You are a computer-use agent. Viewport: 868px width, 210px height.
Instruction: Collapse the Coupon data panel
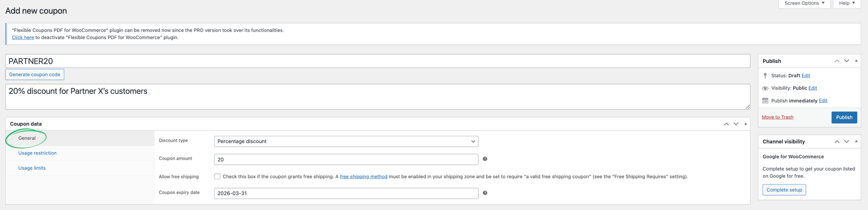coord(746,124)
